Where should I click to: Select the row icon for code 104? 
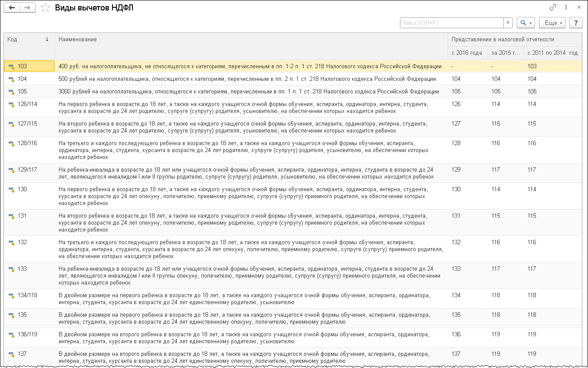(12, 79)
